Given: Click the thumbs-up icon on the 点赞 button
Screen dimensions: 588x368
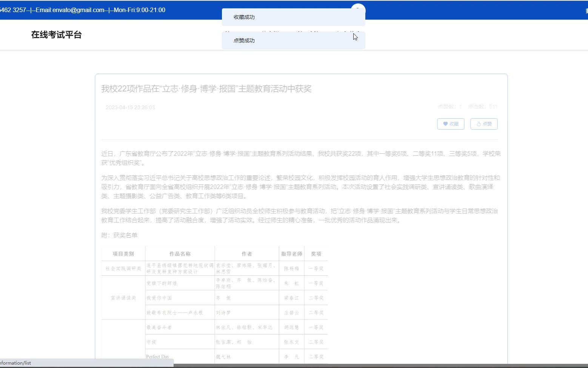Looking at the screenshot, I should 479,124.
